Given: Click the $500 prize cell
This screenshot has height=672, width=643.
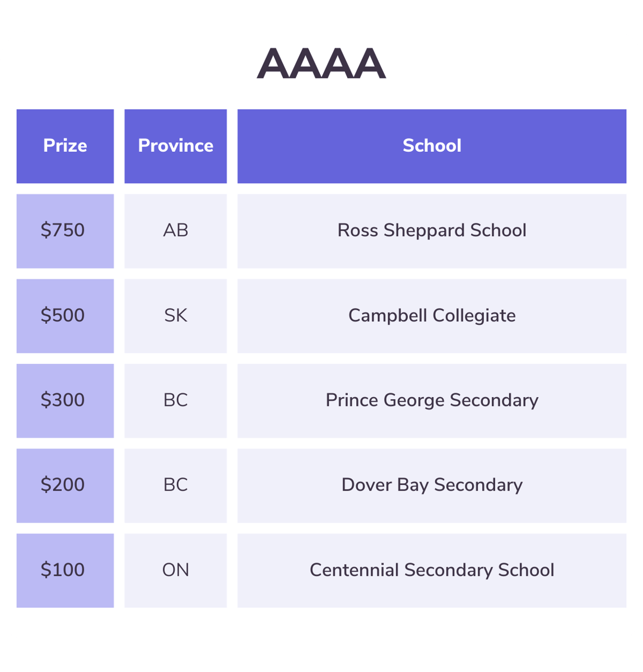Looking at the screenshot, I should click(x=65, y=316).
